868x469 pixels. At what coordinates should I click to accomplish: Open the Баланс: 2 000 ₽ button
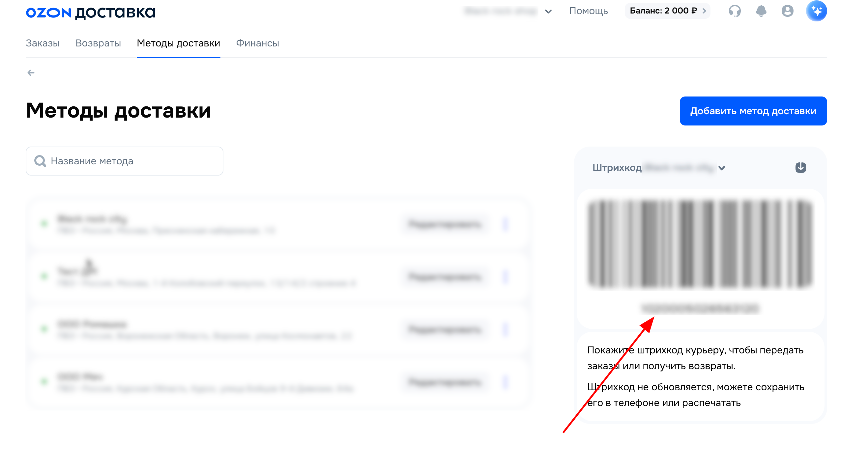click(667, 11)
